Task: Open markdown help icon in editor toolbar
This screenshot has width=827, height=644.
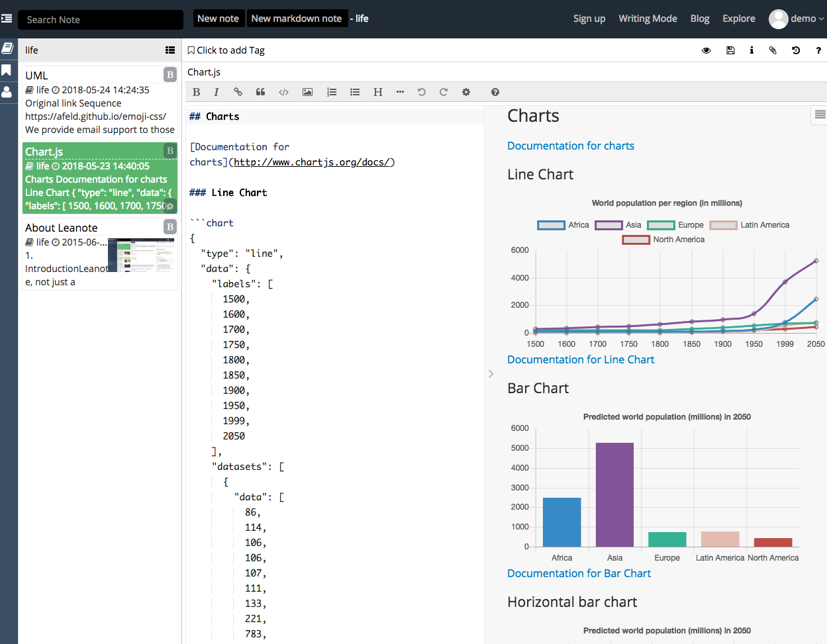Action: tap(495, 92)
